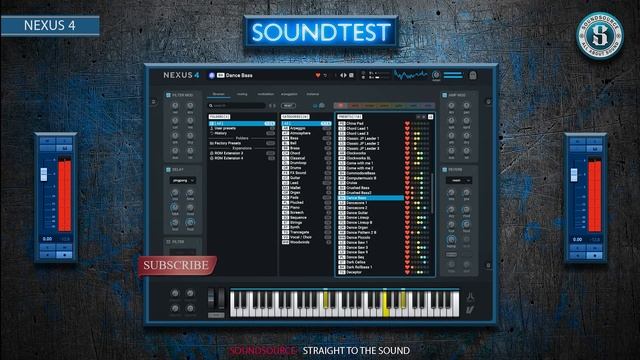
Task: Select History in folders list
Action: (x=242, y=133)
